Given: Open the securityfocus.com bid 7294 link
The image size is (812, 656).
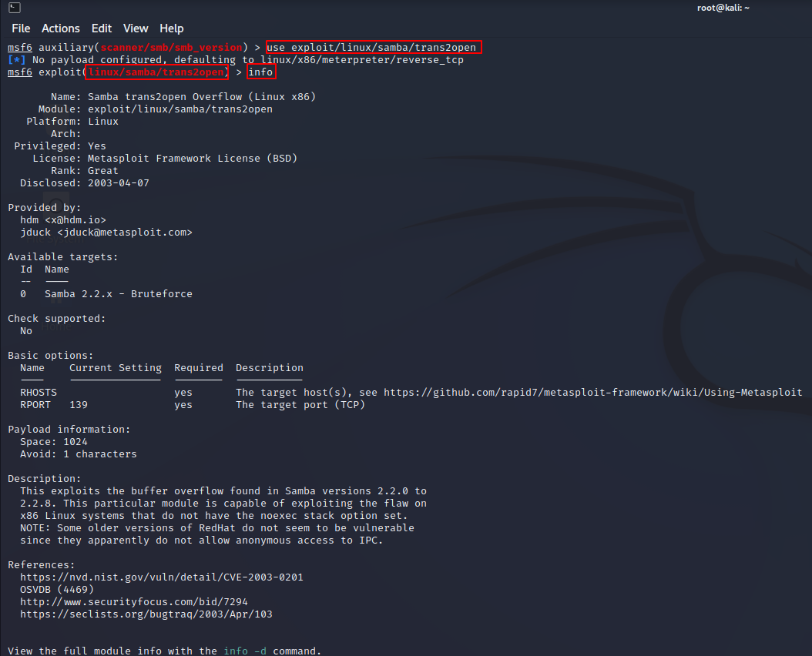Looking at the screenshot, I should coord(133,602).
